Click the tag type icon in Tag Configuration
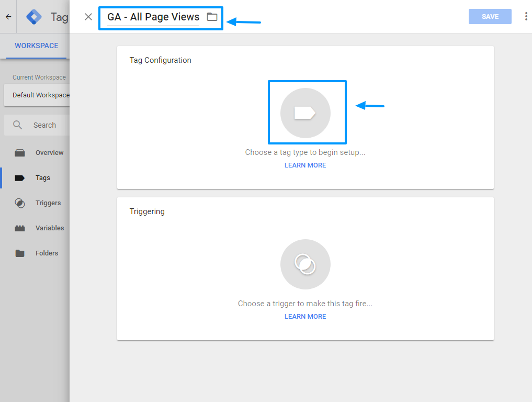Image resolution: width=532 pixels, height=402 pixels. 305,113
